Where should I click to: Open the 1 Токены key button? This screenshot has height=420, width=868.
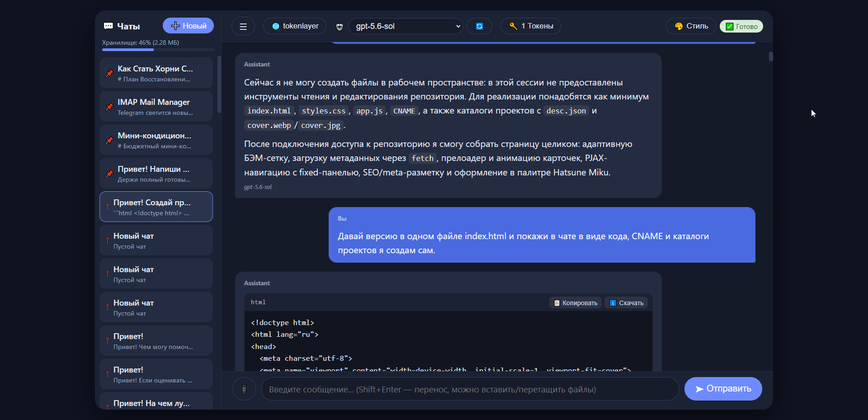click(x=531, y=26)
